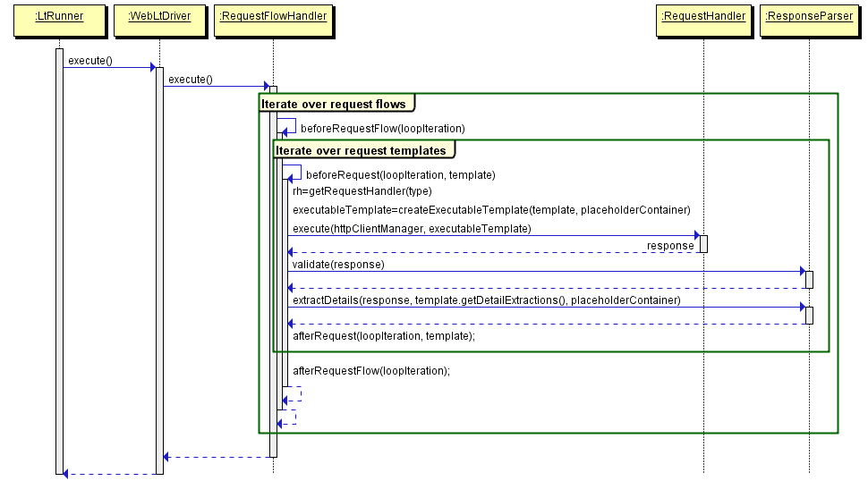868x481 pixels.
Task: Click the 'response' return label
Action: pyautogui.click(x=670, y=246)
